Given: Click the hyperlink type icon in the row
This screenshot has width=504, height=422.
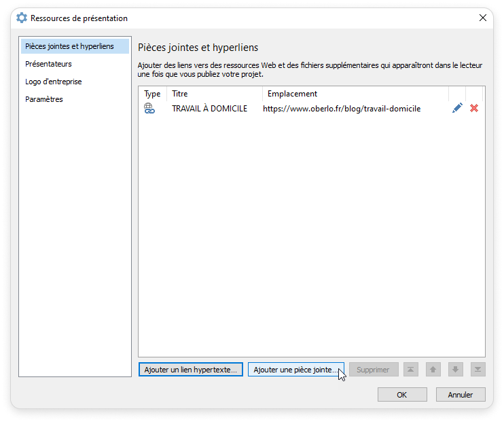Looking at the screenshot, I should (149, 109).
